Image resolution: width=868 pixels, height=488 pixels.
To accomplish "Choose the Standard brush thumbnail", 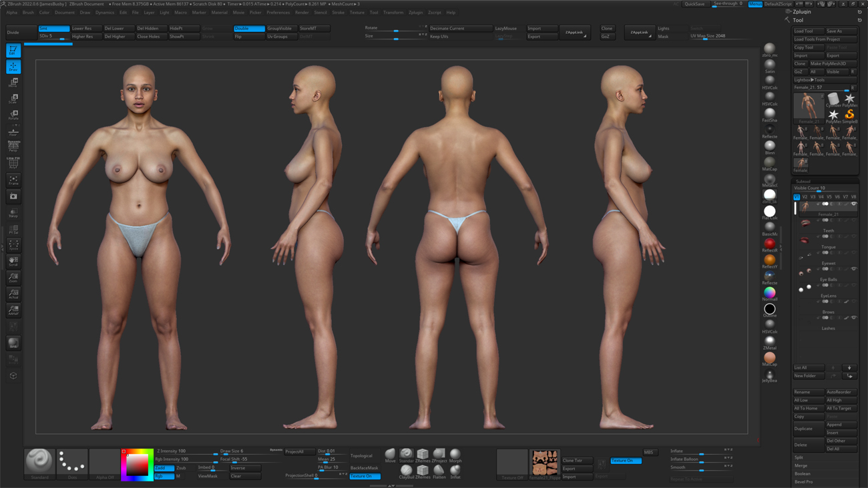I will pyautogui.click(x=39, y=463).
